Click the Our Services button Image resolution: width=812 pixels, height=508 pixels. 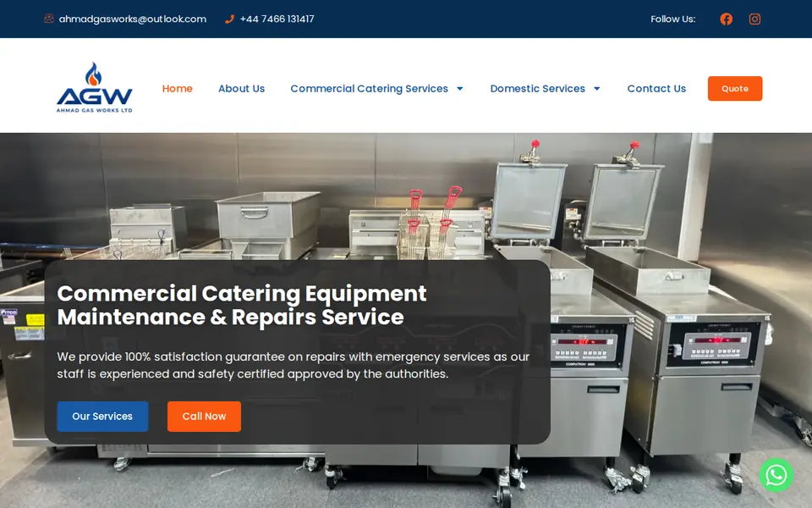(102, 417)
